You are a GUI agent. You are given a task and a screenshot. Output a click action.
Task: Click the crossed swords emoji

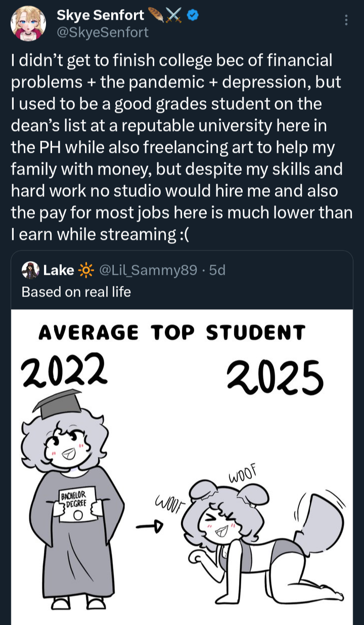174,16
